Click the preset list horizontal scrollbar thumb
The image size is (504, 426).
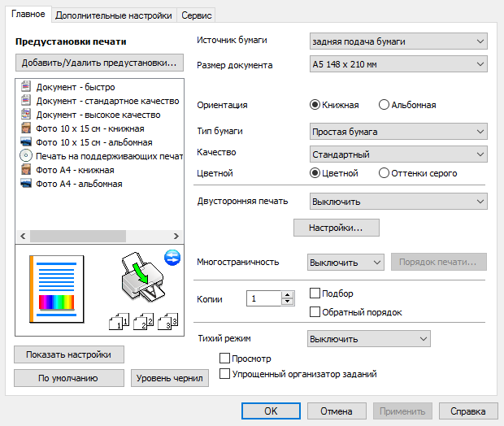tap(78, 236)
